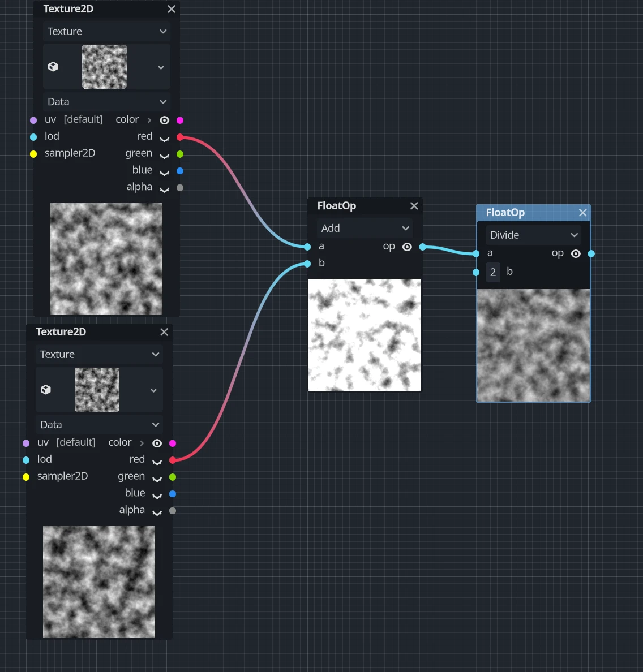Click input port a on Divide FloatOp
Viewport: 643px width, 672px height.
(476, 254)
